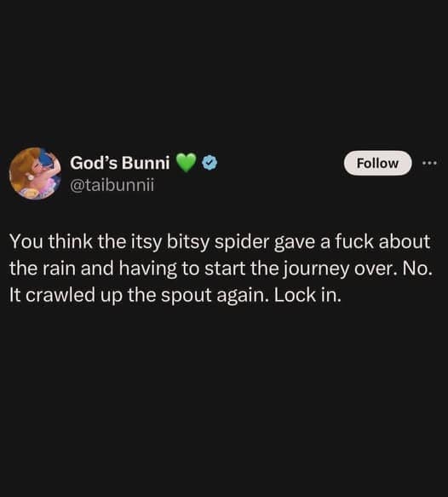Click the words "itsy bitsy" in the tweet
Image resolution: width=448 pixels, height=497 pixels.
click(x=169, y=242)
